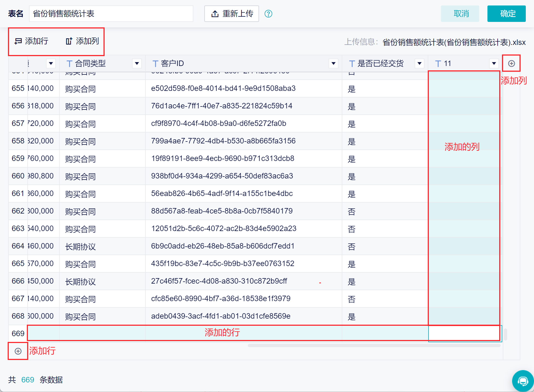Image resolution: width=534 pixels, height=392 pixels.
Task: Click the plus icon to add a column
Action: pos(511,64)
